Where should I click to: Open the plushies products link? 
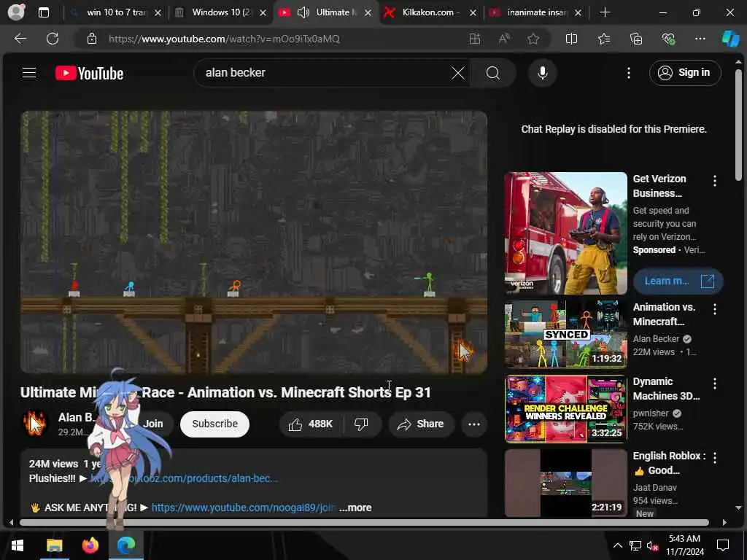click(184, 478)
